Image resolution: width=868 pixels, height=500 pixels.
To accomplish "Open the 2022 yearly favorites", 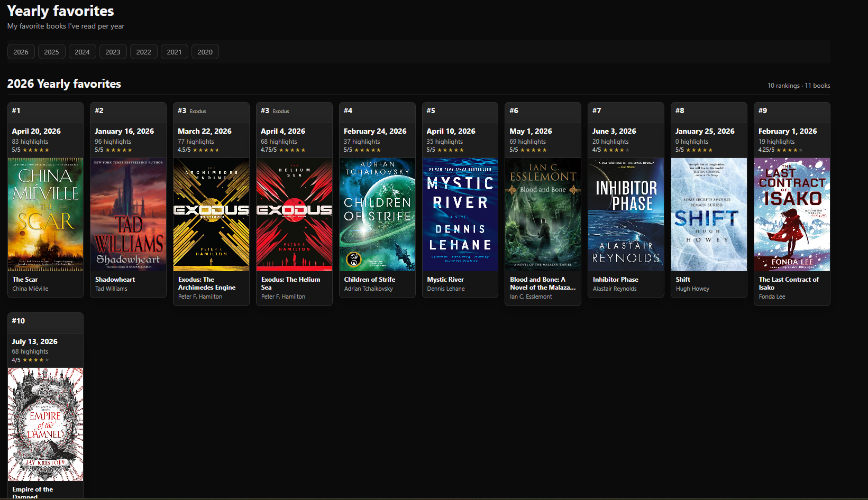I will pyautogui.click(x=144, y=52).
